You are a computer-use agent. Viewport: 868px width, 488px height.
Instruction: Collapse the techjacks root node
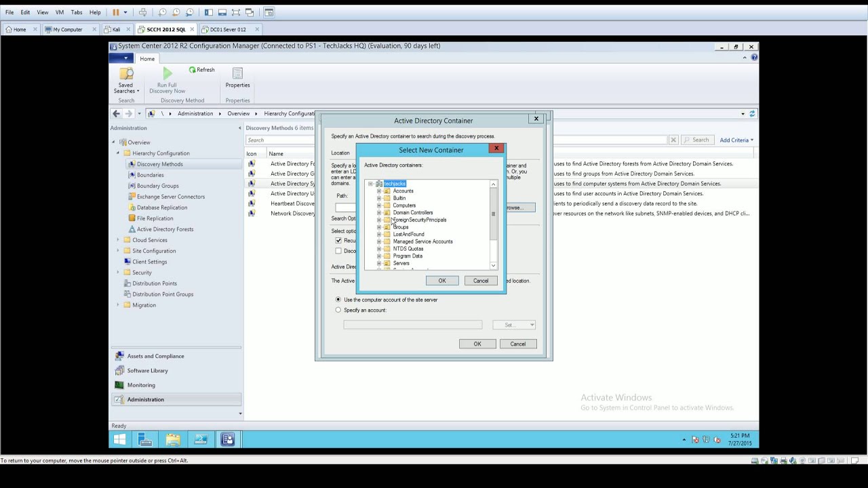click(371, 184)
